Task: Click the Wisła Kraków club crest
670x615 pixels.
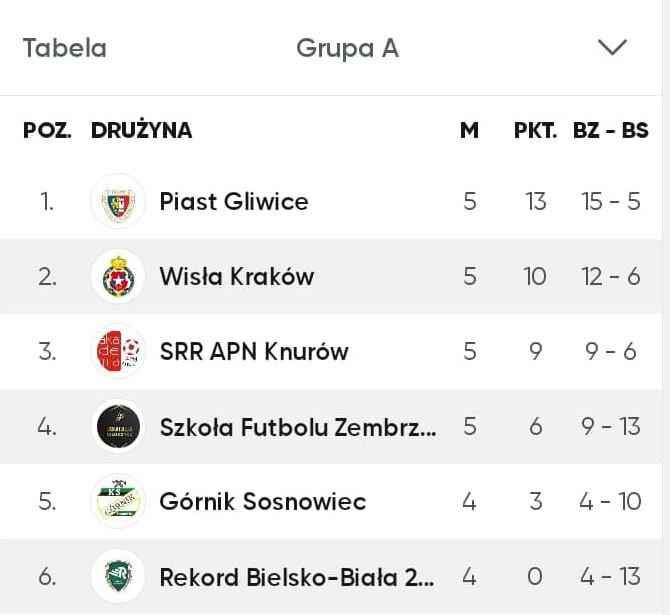Action: 118,276
